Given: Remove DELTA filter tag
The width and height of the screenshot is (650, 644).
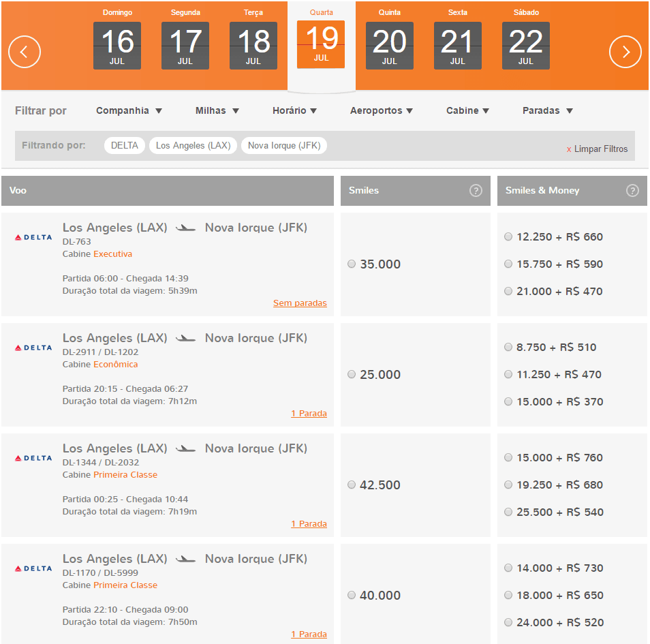Looking at the screenshot, I should pos(125,146).
